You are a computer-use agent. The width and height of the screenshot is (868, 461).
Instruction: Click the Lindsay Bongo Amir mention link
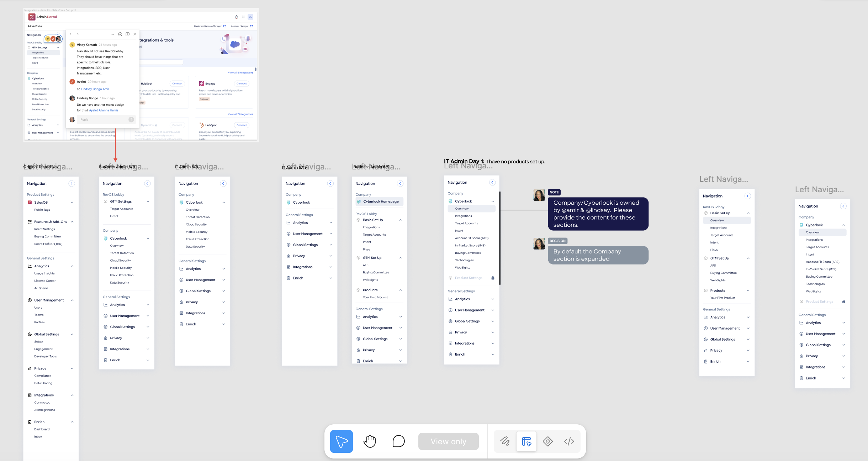[95, 89]
